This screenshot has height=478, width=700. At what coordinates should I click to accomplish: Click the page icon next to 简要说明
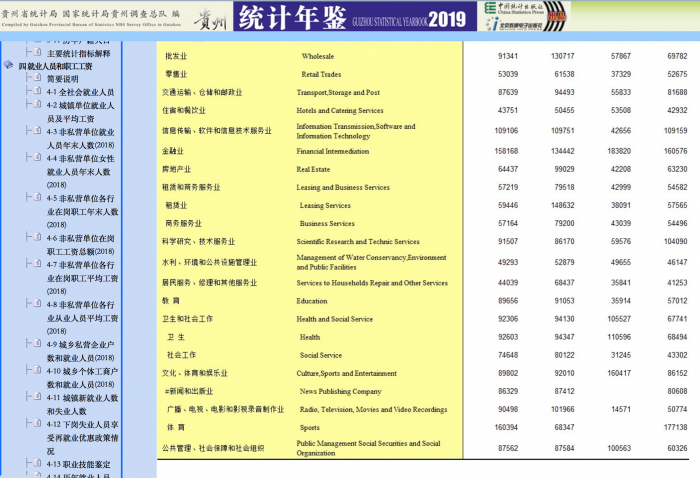click(36, 78)
